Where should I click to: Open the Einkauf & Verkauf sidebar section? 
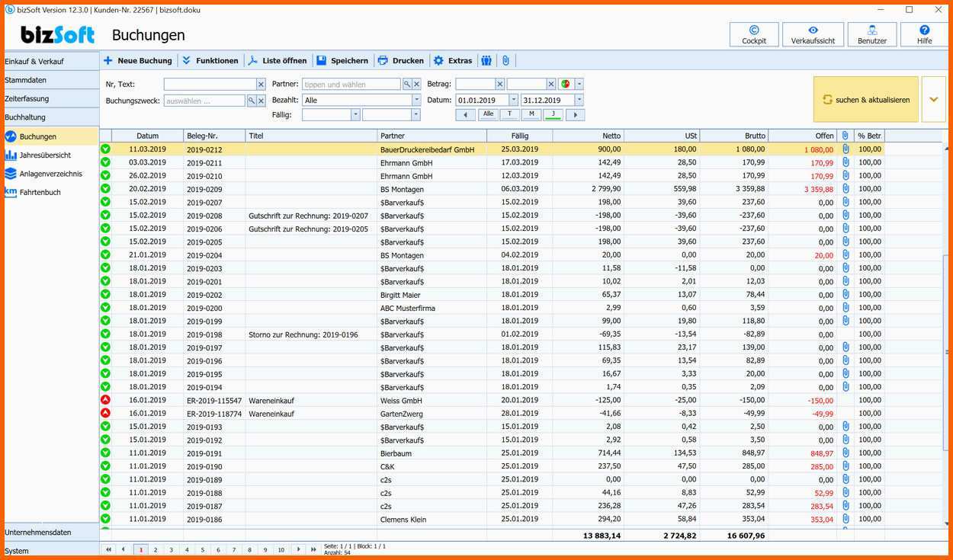point(52,61)
